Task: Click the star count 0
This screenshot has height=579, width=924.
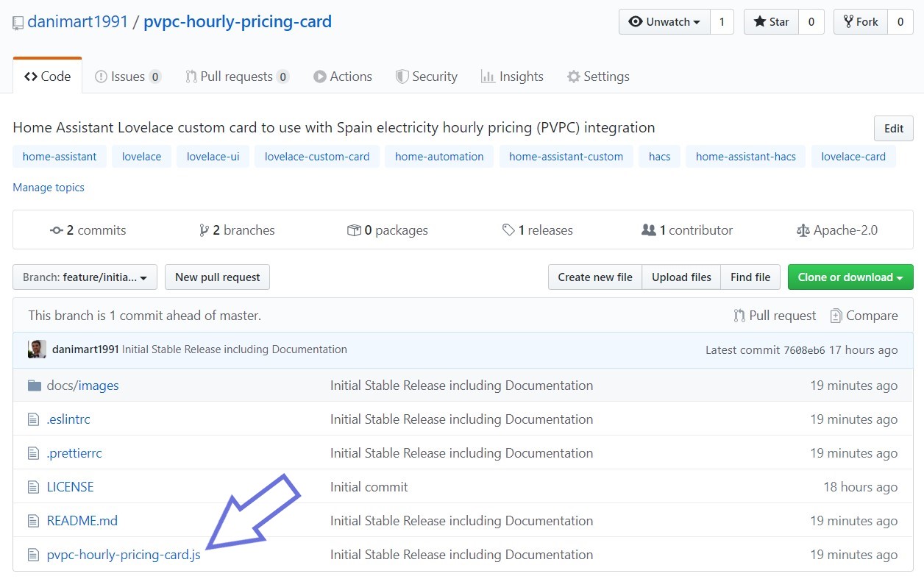Action: 811,22
